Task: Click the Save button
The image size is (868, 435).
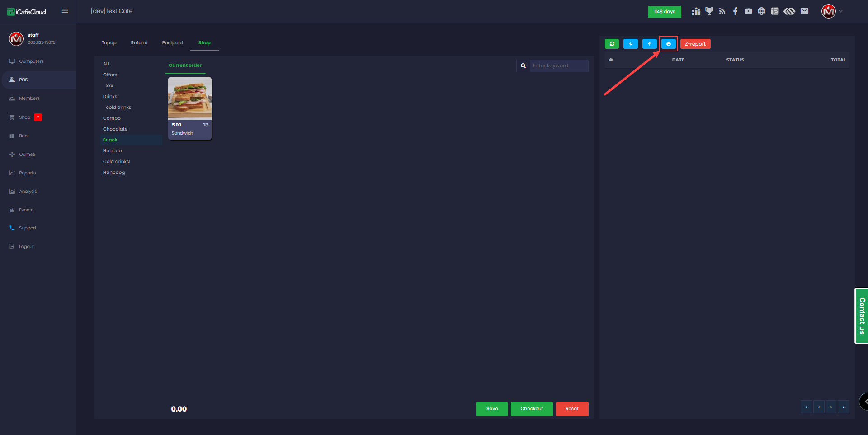Action: (x=492, y=409)
